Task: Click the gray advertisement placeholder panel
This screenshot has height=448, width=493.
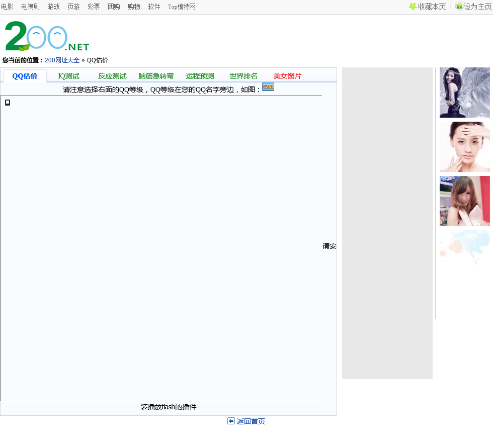Action: pos(387,223)
